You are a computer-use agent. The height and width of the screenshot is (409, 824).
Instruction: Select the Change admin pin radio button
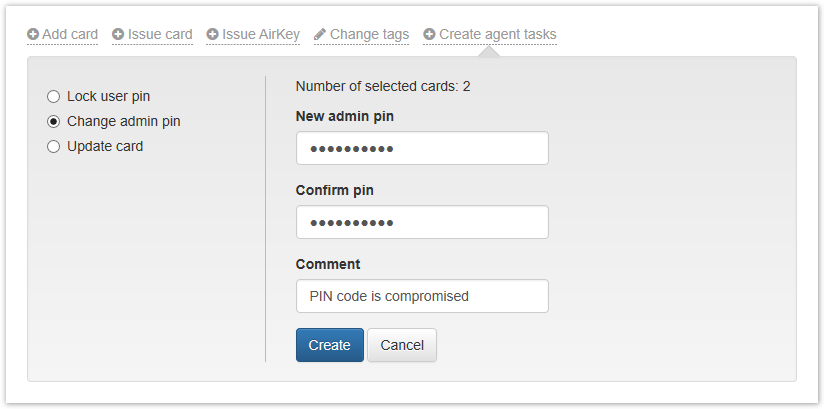[x=54, y=121]
